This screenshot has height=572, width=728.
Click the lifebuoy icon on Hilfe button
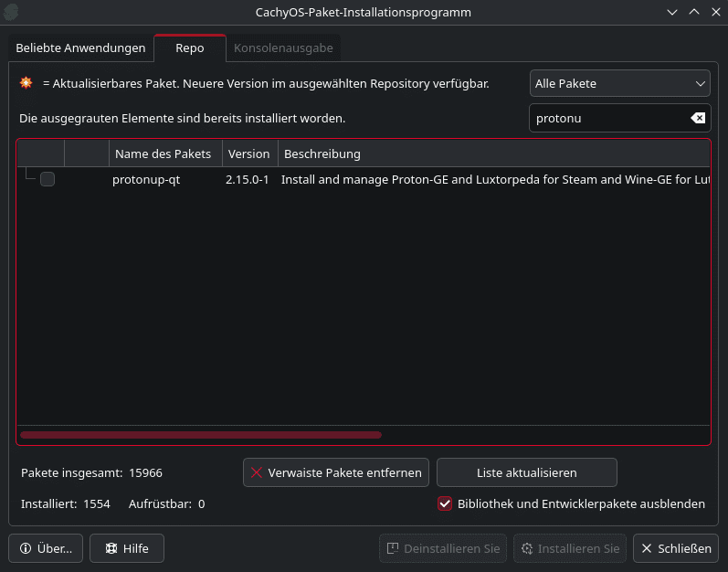tap(111, 548)
